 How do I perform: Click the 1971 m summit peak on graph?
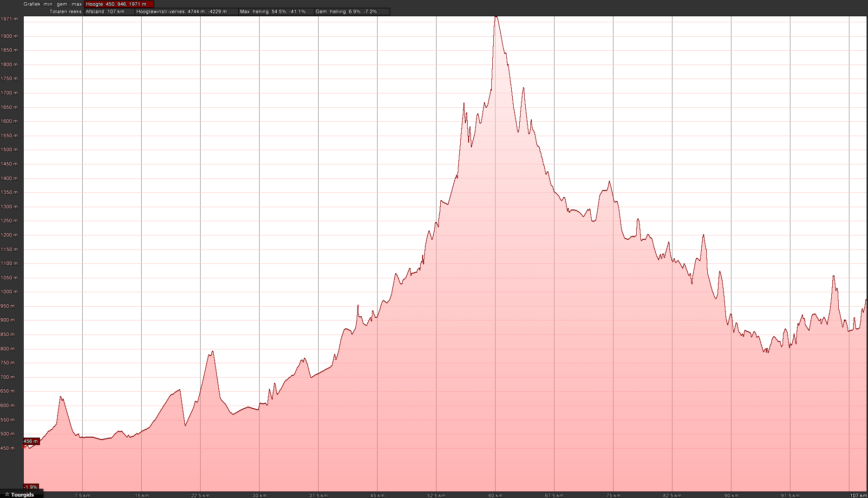point(496,17)
